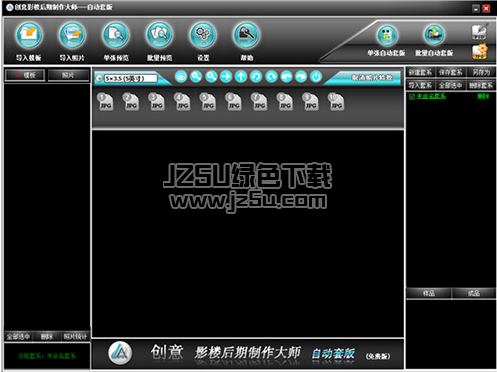The width and height of the screenshot is (497, 372).
Task: Open the 导入照片 import photos tool
Action: point(72,35)
